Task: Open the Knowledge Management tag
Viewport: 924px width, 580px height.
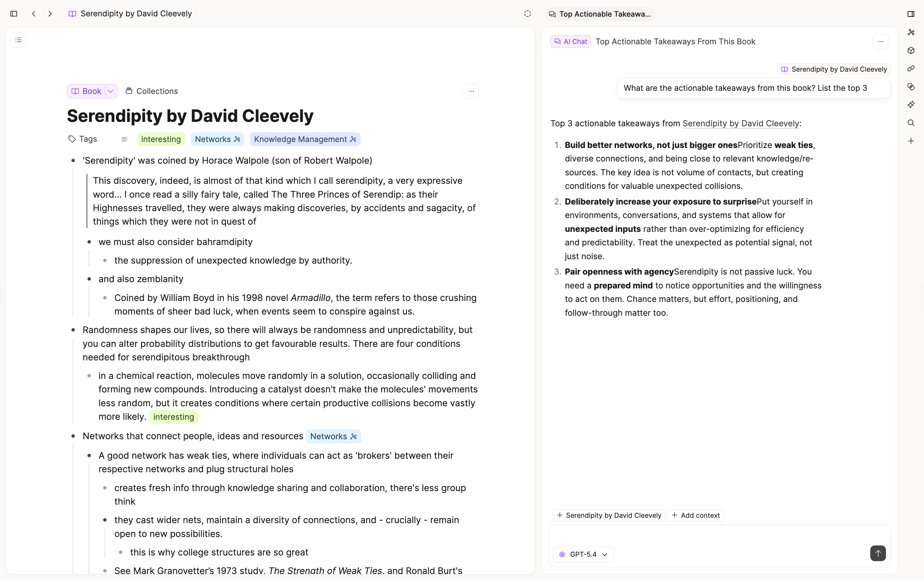Action: [305, 139]
